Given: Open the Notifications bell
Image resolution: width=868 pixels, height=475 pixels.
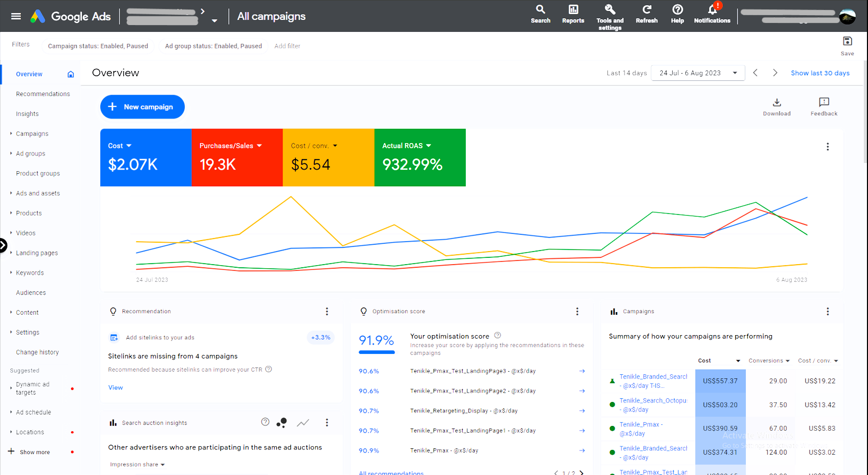Looking at the screenshot, I should point(712,10).
